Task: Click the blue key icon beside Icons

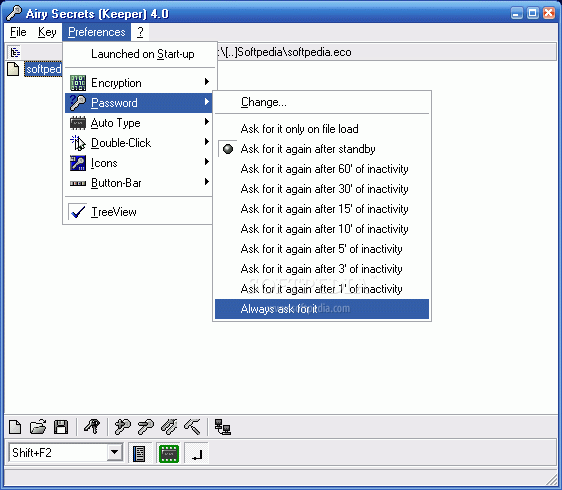Action: point(78,163)
